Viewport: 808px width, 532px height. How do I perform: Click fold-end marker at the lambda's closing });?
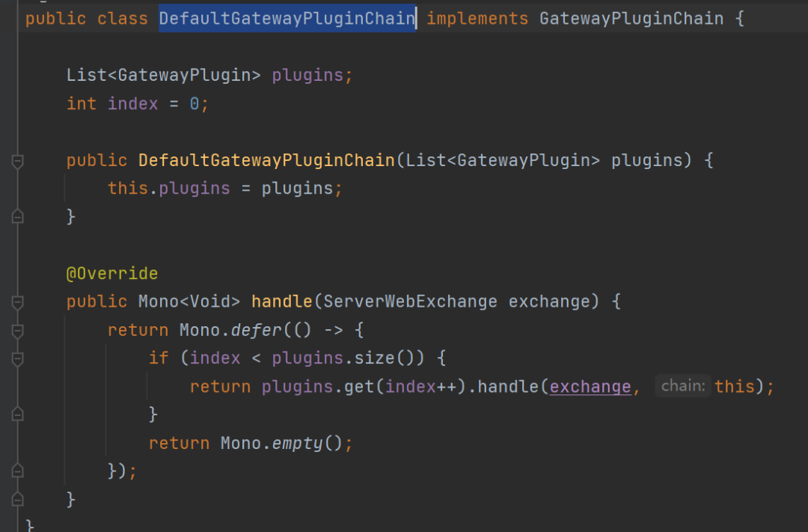(17, 471)
